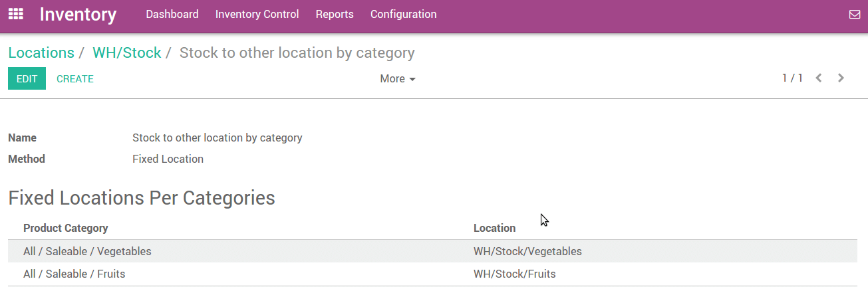Open the apps grid menu icon
Screen dimensions: 868x287
click(x=15, y=14)
